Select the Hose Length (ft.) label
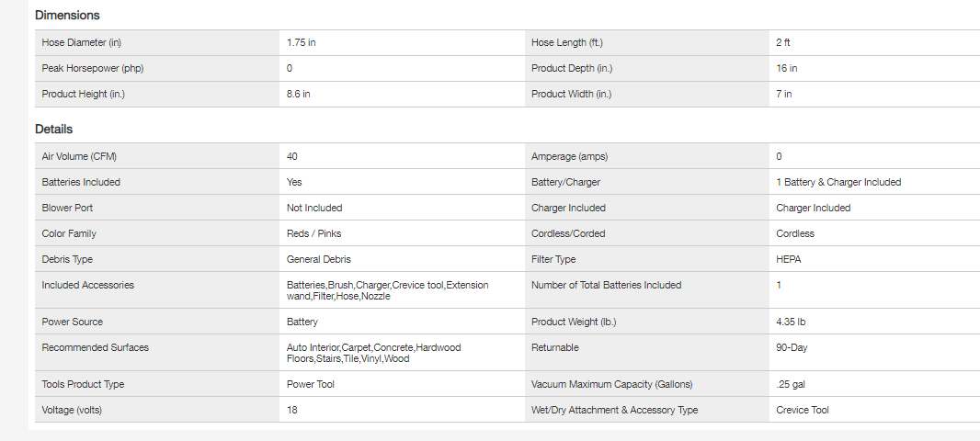The image size is (980, 441). pyautogui.click(x=567, y=42)
